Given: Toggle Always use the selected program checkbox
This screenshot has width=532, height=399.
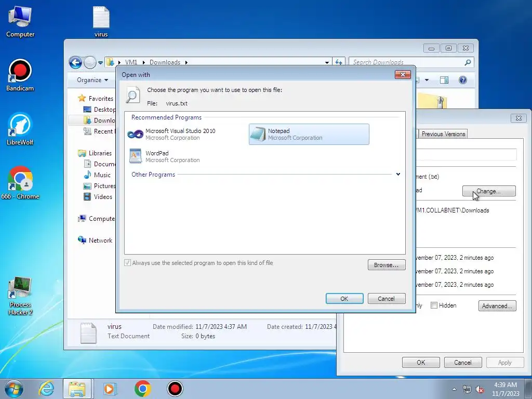Looking at the screenshot, I should click(x=128, y=262).
